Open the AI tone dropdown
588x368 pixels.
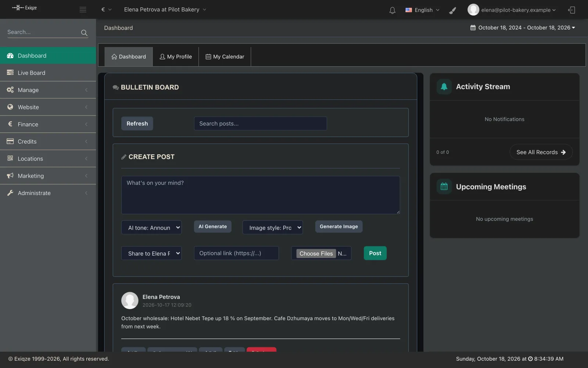coord(151,227)
